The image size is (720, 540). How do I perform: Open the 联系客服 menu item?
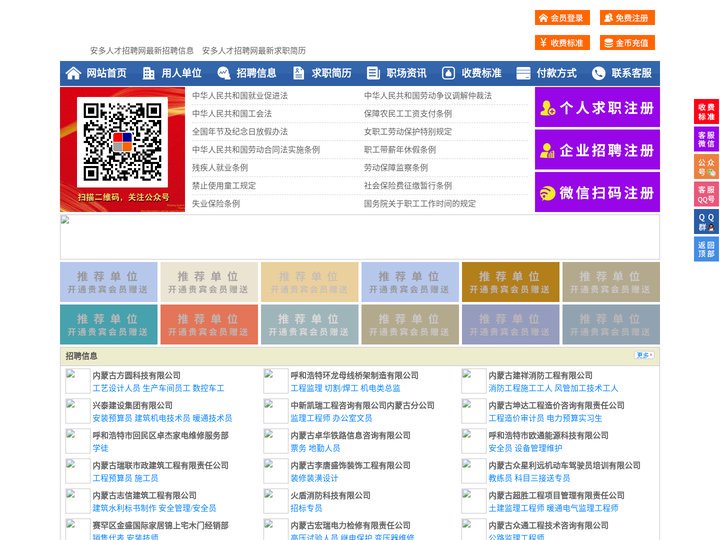pos(631,73)
